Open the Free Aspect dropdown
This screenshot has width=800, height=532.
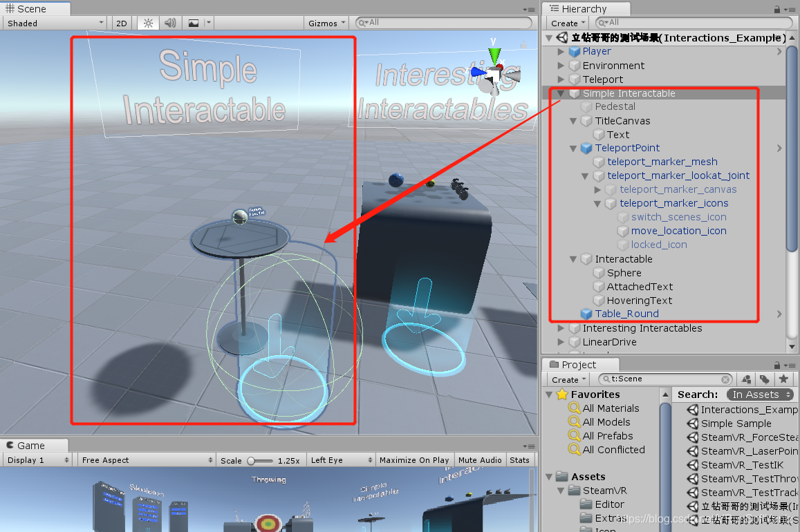pos(146,459)
